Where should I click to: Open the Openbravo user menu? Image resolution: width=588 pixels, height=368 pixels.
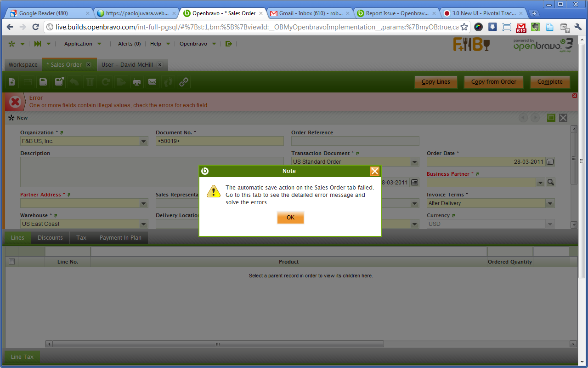click(197, 44)
